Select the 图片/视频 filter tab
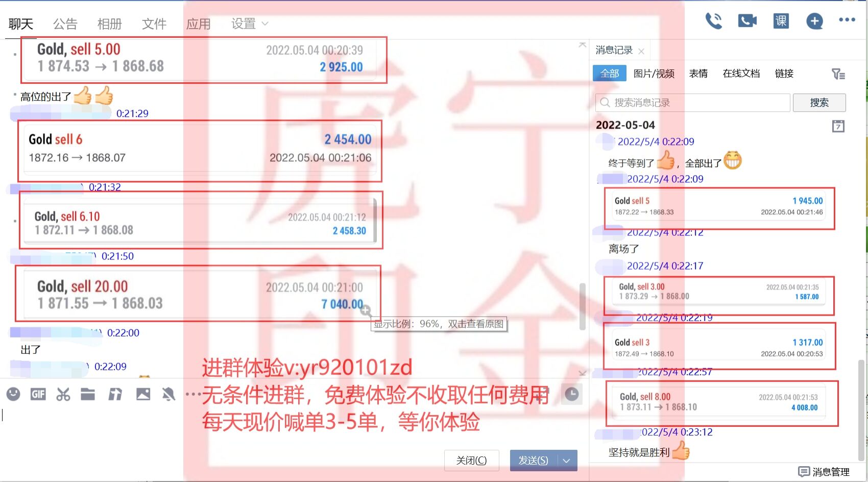The width and height of the screenshot is (868, 482). [x=654, y=74]
